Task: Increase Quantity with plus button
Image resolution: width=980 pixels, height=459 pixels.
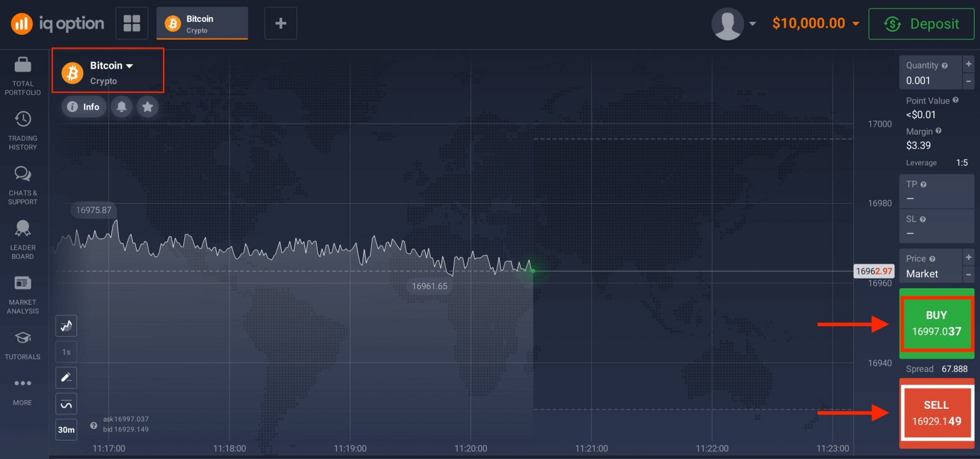Action: (x=968, y=64)
